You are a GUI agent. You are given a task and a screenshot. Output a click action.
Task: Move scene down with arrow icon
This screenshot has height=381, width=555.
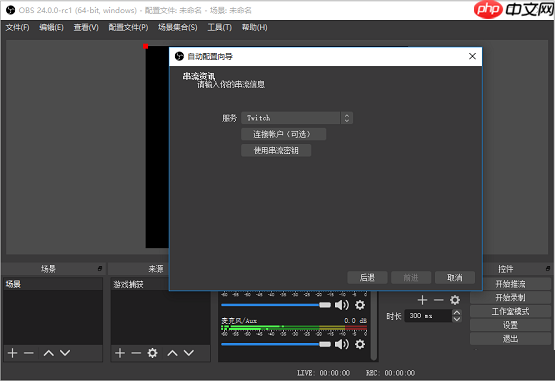pos(65,353)
